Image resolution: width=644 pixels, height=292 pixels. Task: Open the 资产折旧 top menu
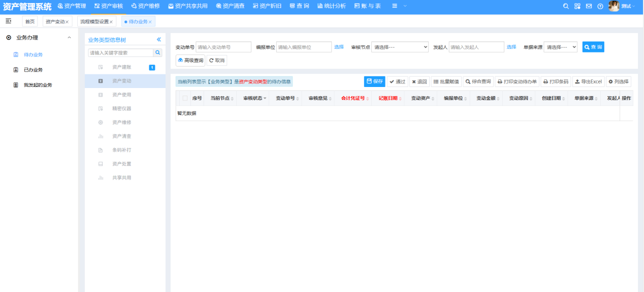(267, 6)
